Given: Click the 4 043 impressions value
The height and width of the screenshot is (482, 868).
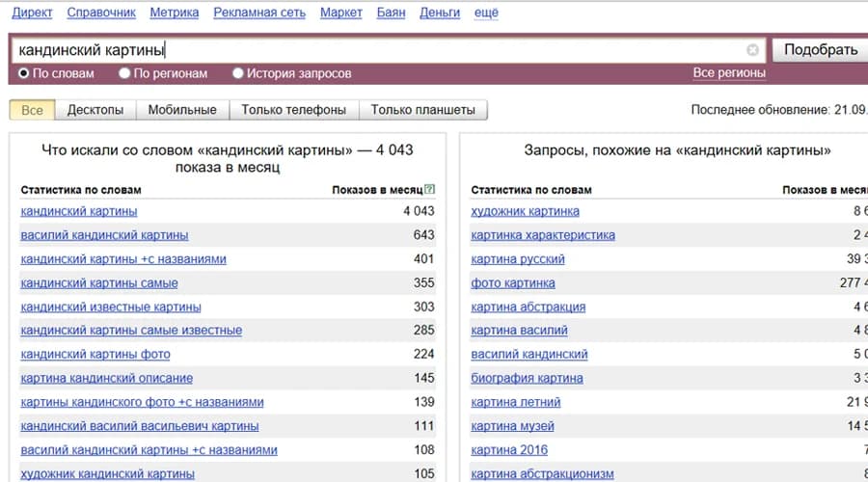Looking at the screenshot, I should [420, 211].
